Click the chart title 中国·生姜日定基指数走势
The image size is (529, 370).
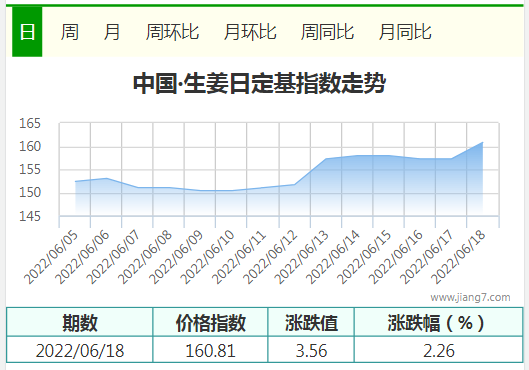click(259, 83)
